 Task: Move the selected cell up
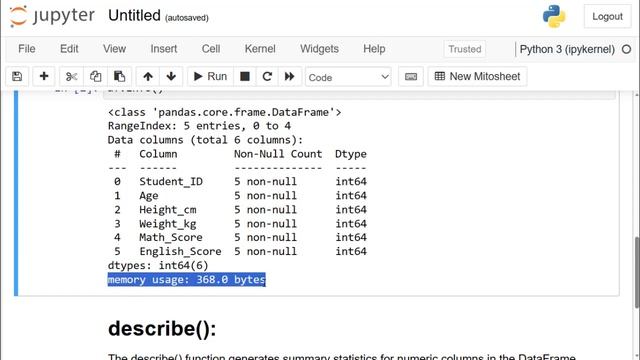coord(148,76)
